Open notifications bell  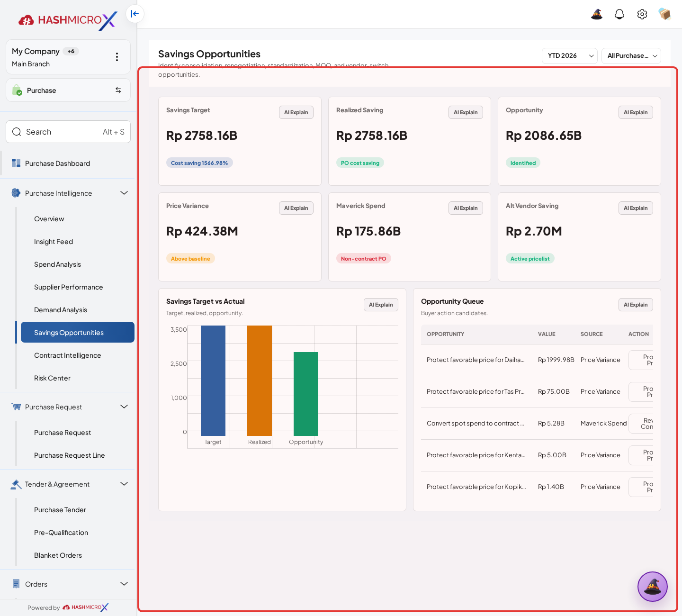619,14
